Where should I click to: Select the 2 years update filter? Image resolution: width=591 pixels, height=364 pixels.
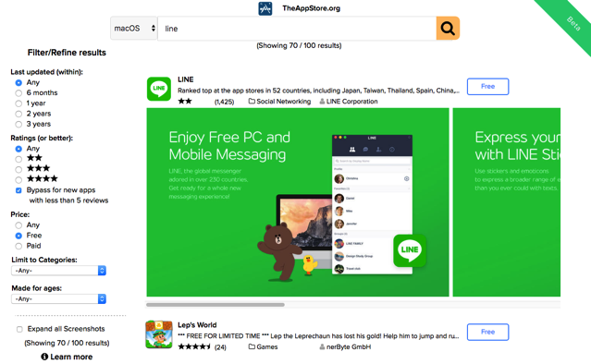[18, 114]
